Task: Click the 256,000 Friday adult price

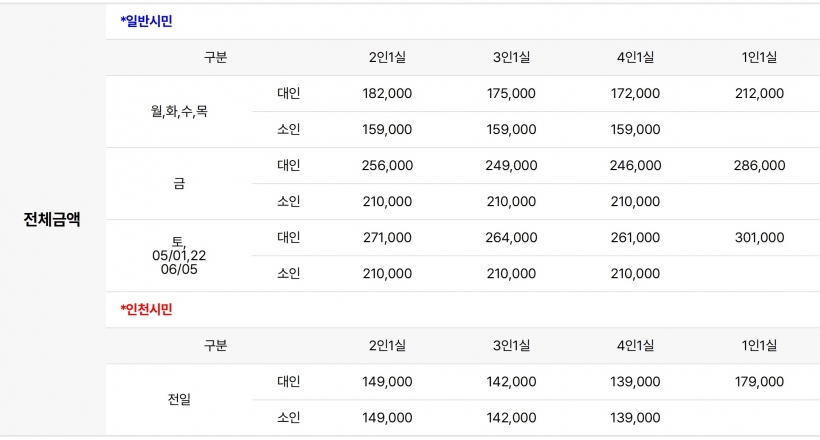Action: tap(387, 165)
